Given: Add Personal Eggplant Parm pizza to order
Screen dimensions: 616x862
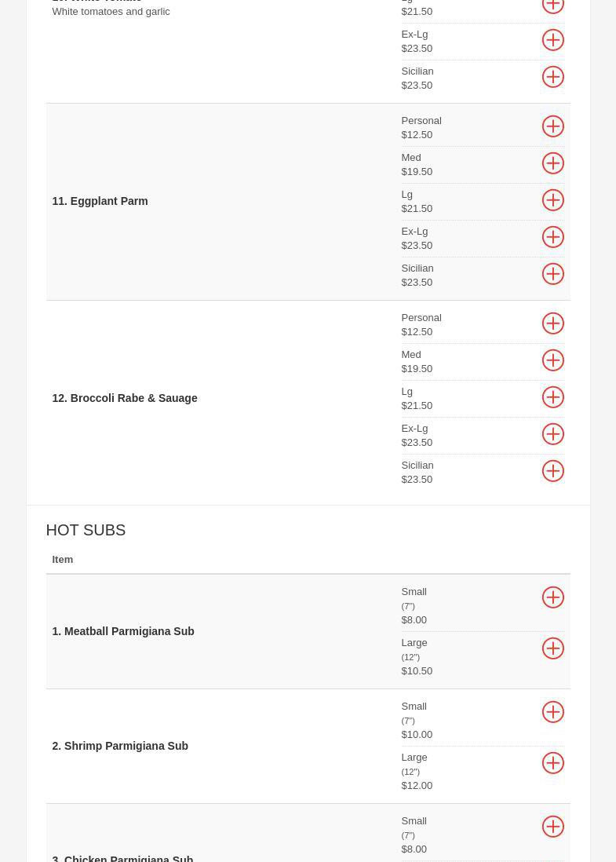Looking at the screenshot, I should coord(552,126).
